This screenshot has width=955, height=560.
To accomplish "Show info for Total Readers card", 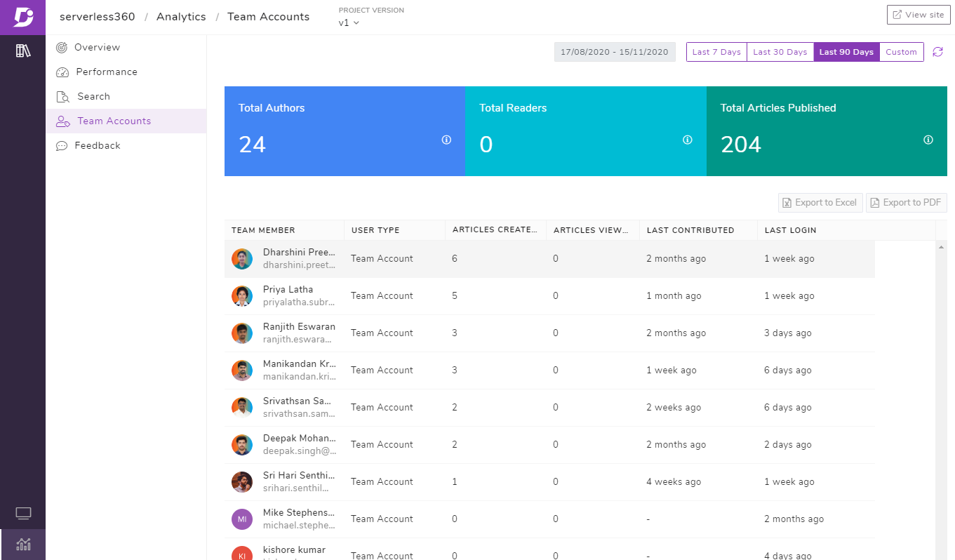I will coord(688,140).
